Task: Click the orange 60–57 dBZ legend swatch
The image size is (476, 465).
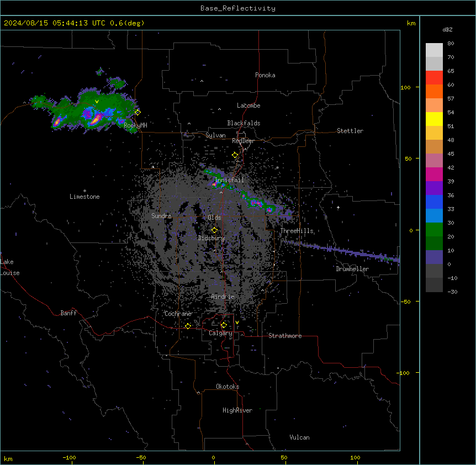Action: (x=434, y=92)
